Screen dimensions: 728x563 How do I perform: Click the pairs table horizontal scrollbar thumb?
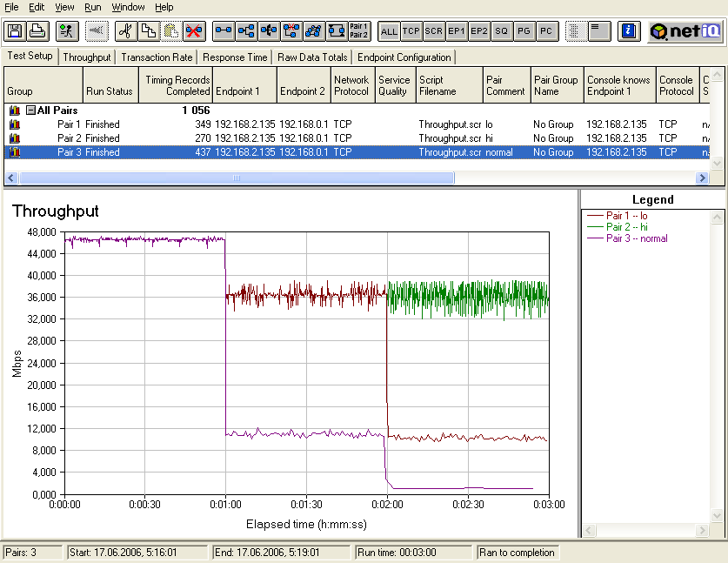(x=237, y=178)
